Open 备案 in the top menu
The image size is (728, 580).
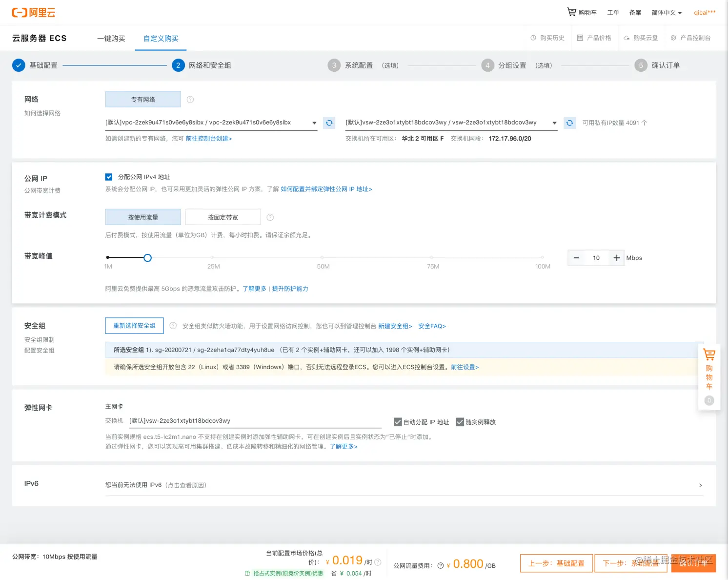[x=635, y=13]
